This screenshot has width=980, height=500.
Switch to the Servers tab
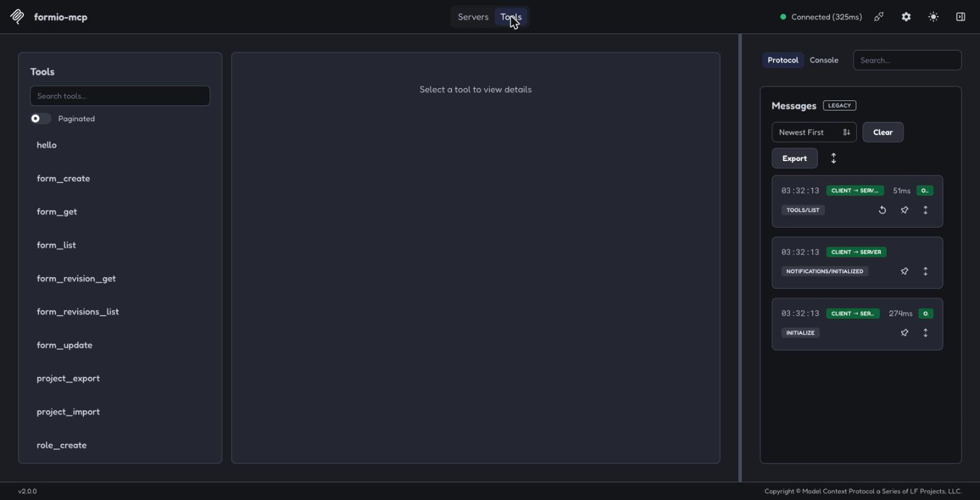click(473, 17)
